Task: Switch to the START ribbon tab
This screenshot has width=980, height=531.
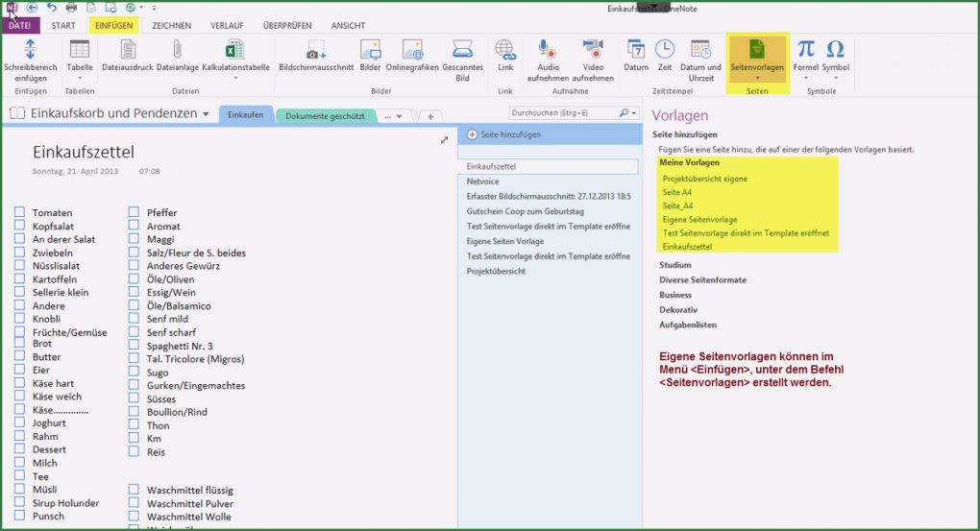Action: tap(63, 26)
